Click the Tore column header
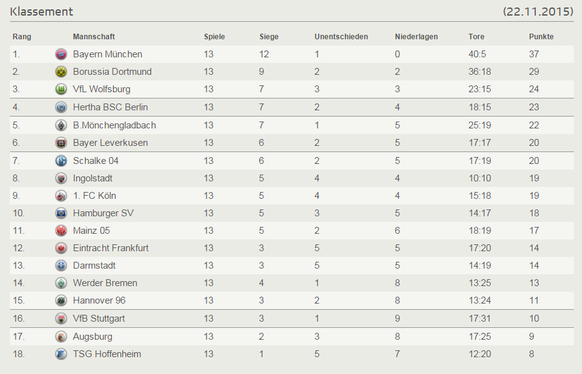 pyautogui.click(x=476, y=37)
